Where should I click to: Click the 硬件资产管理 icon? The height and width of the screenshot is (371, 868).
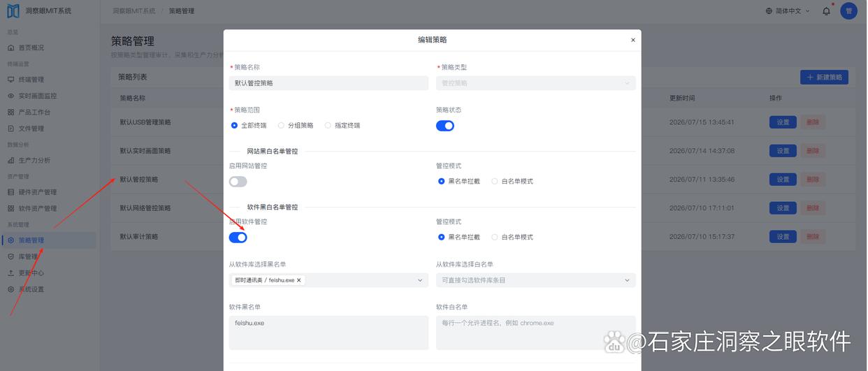click(10, 192)
